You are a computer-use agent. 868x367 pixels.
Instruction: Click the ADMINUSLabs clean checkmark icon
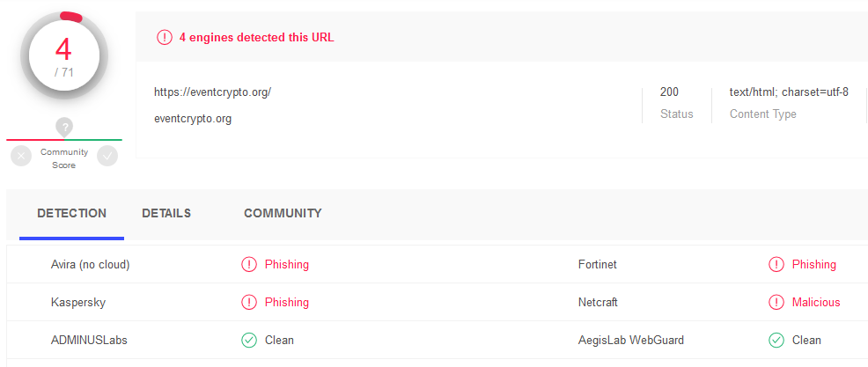pos(249,340)
